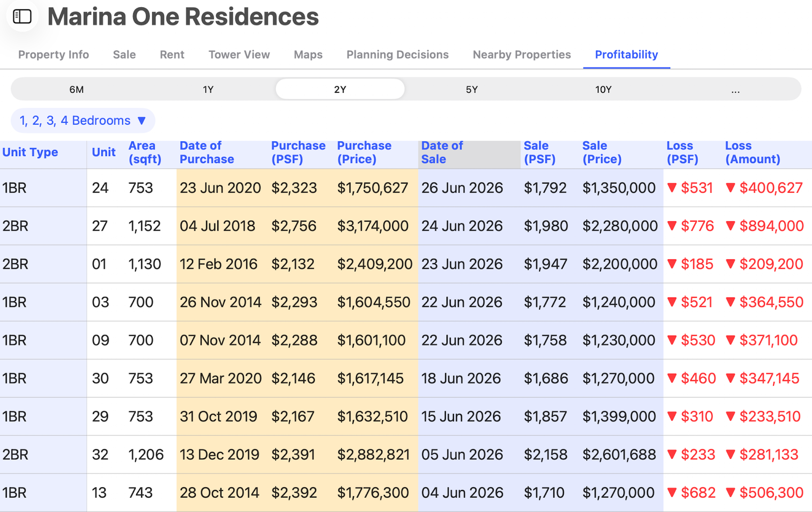Click purchase PSF $2,392
Image resolution: width=812 pixels, height=512 pixels.
coord(294,493)
